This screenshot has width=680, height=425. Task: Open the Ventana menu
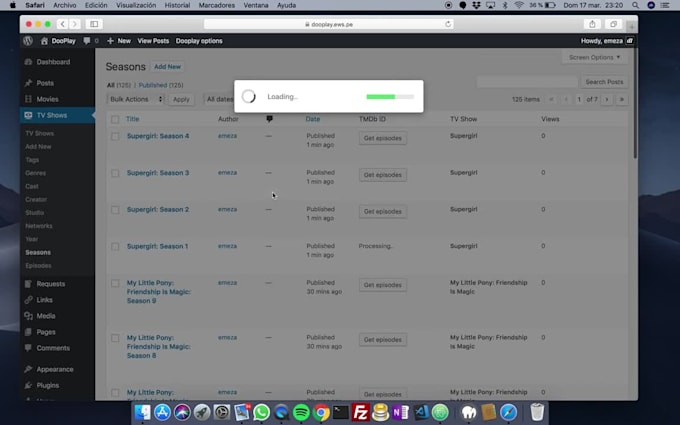click(x=256, y=5)
